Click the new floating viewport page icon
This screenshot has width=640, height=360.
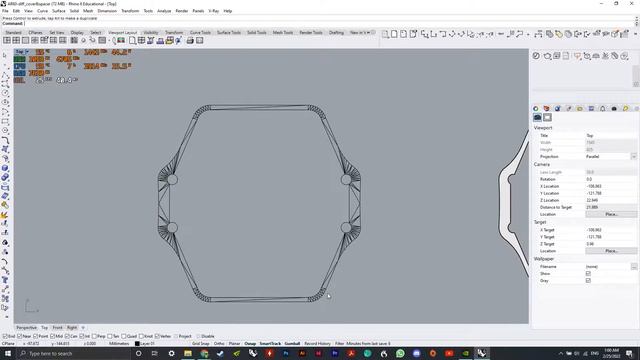point(133,40)
